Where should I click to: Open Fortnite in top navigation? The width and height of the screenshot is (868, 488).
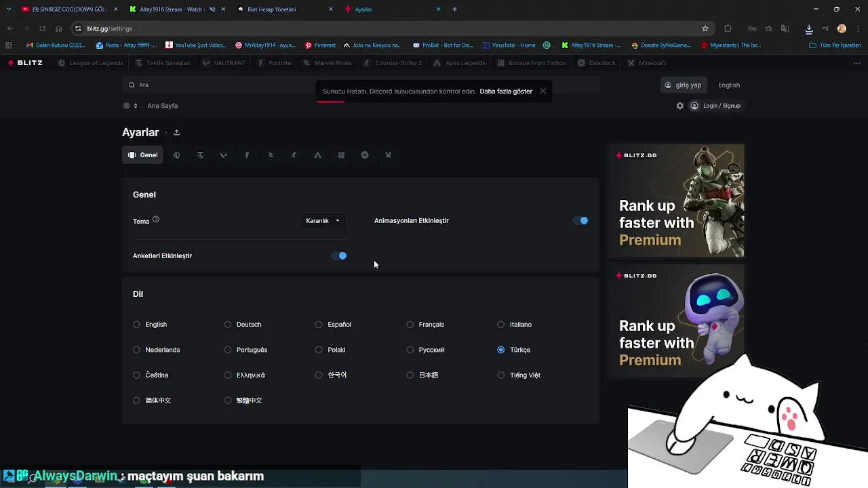[x=274, y=63]
